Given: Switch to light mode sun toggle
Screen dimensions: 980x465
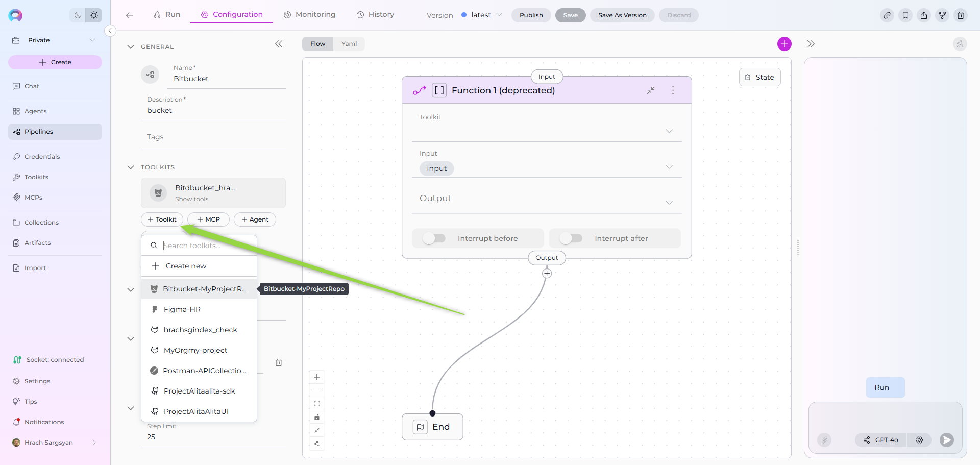Looking at the screenshot, I should pyautogui.click(x=94, y=15).
